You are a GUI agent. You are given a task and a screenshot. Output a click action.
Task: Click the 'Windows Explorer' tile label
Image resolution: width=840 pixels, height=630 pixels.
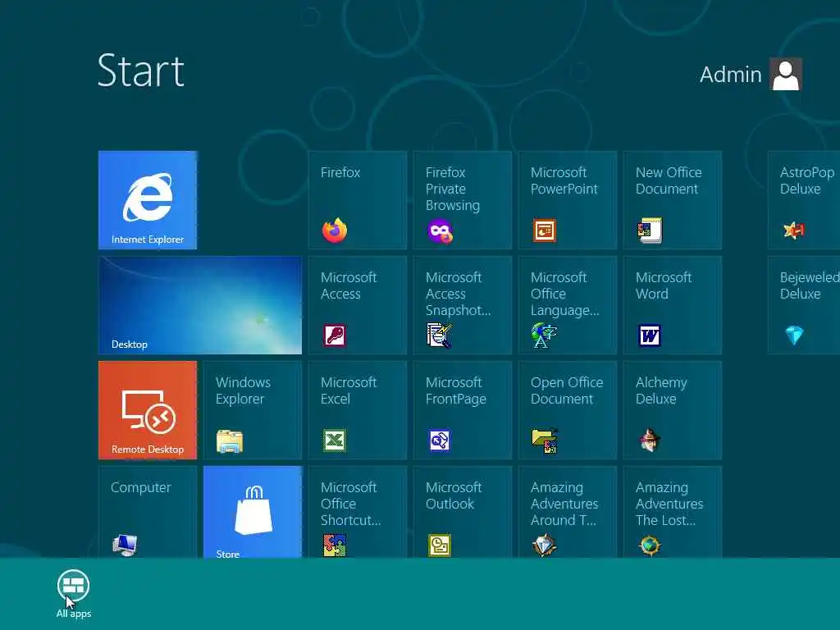point(243,390)
